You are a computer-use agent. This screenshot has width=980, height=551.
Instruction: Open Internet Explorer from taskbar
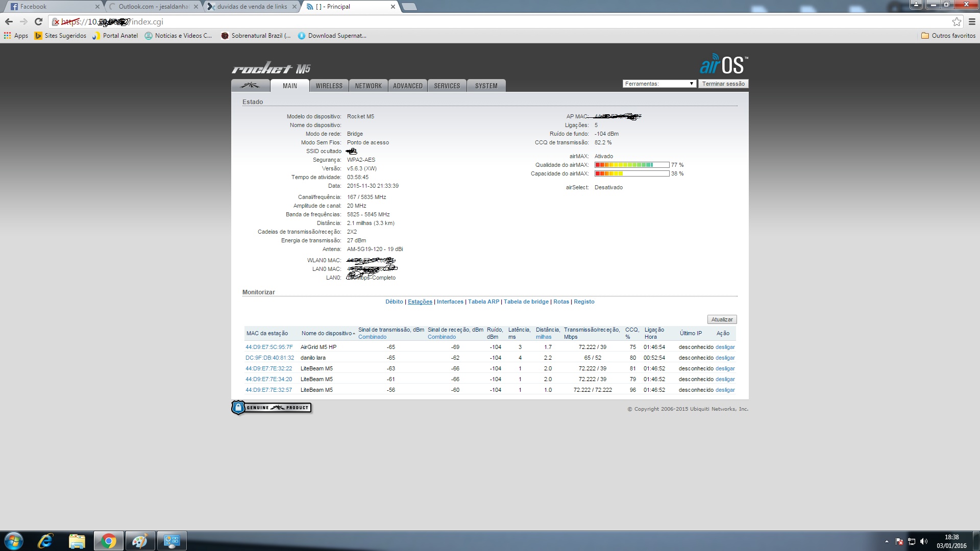click(45, 541)
